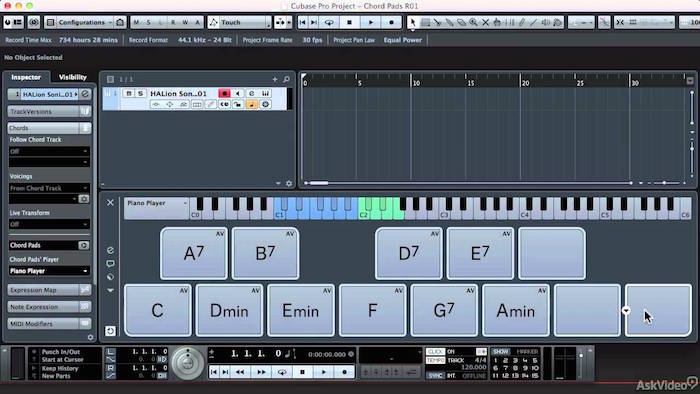Screen dimensions: 700x394
Task: Collapse the Chords inspector section
Action: [x=49, y=128]
